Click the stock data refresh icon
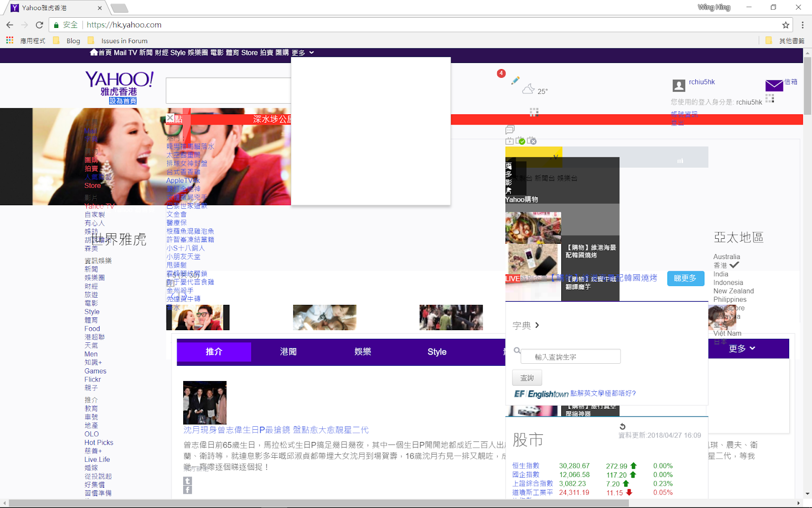This screenshot has width=812, height=508. (623, 426)
